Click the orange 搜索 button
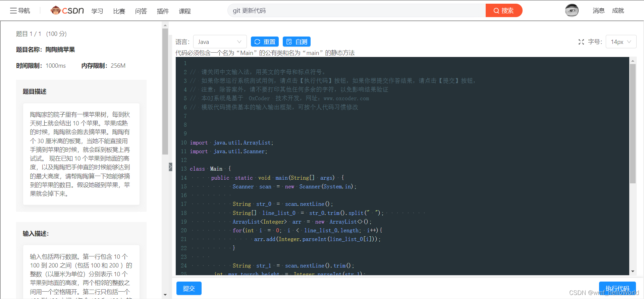The image size is (644, 299). [x=504, y=10]
